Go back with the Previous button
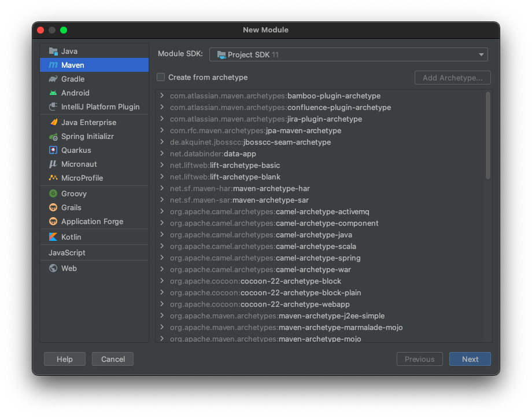The width and height of the screenshot is (532, 418). tap(420, 359)
